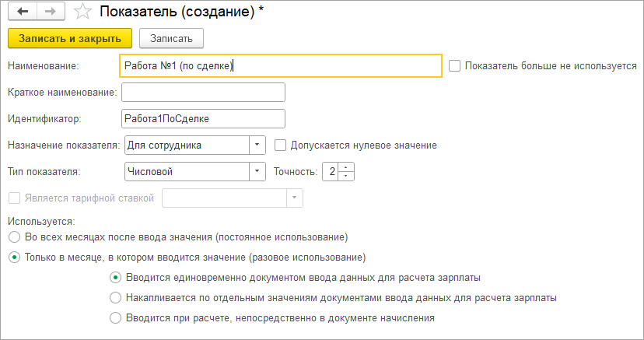This screenshot has height=340, width=644.
Task: Focus the "Краткое наименование" input field
Action: [x=204, y=93]
